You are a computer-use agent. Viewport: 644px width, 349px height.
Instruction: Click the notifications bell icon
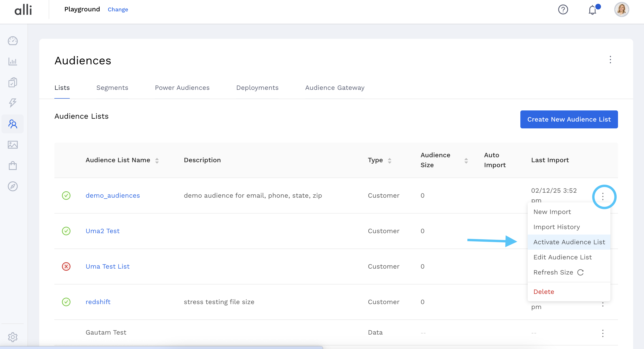click(592, 10)
